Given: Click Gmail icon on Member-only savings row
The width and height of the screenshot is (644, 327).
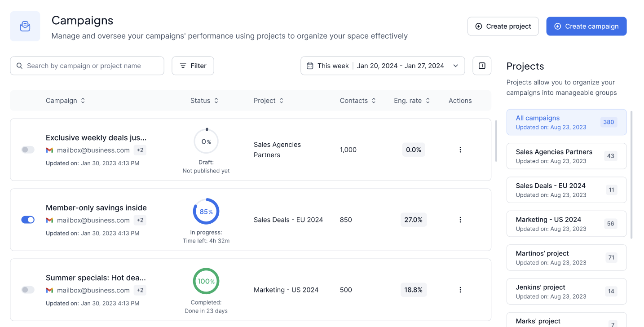Looking at the screenshot, I should (49, 220).
